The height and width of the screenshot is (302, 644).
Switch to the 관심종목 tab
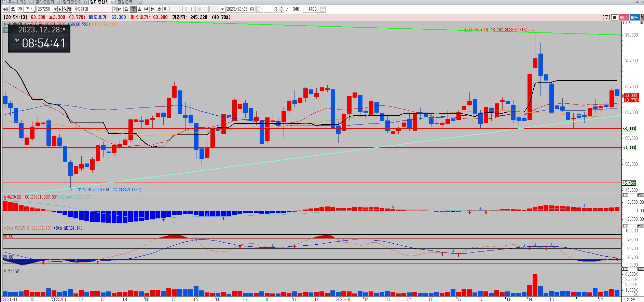pyautogui.click(x=125, y=2)
